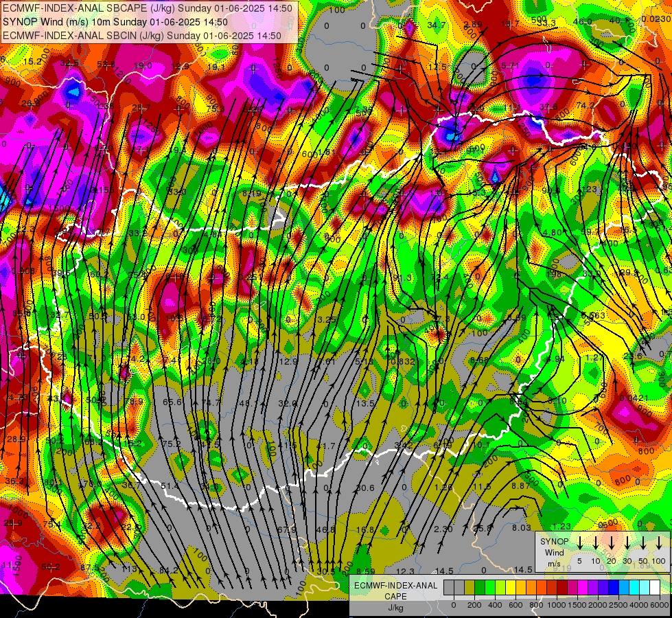The image size is (672, 618).
Task: Click the 87.5 value on the map
Action: pos(89,567)
